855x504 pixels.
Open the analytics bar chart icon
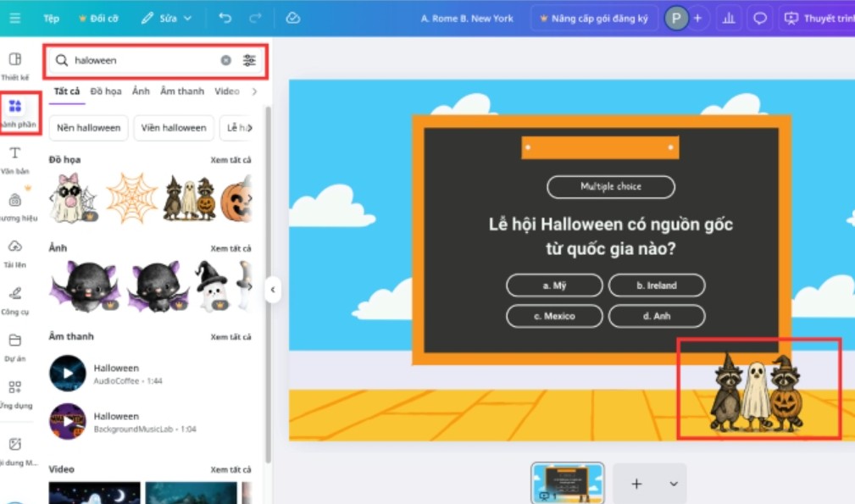(727, 18)
